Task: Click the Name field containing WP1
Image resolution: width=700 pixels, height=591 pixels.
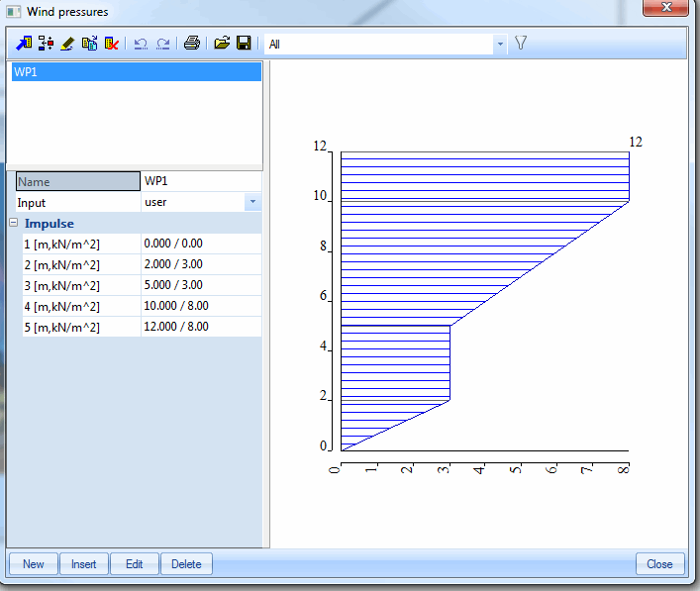Action: (x=200, y=181)
